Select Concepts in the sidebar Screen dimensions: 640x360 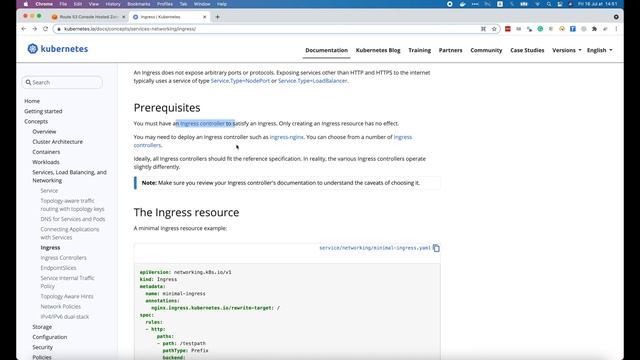click(36, 121)
